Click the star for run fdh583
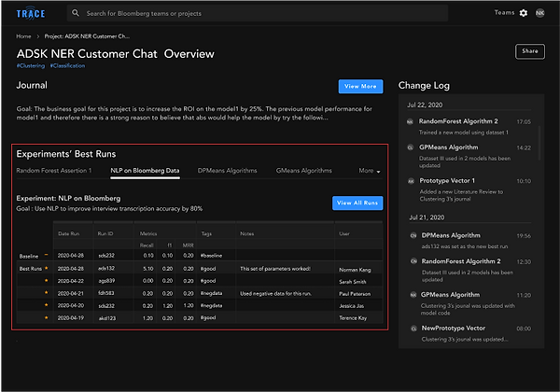This screenshot has height=392, width=560. point(46,293)
